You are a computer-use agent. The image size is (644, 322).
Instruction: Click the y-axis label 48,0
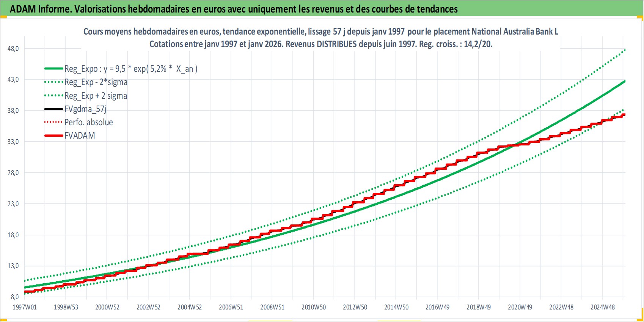tap(13, 49)
